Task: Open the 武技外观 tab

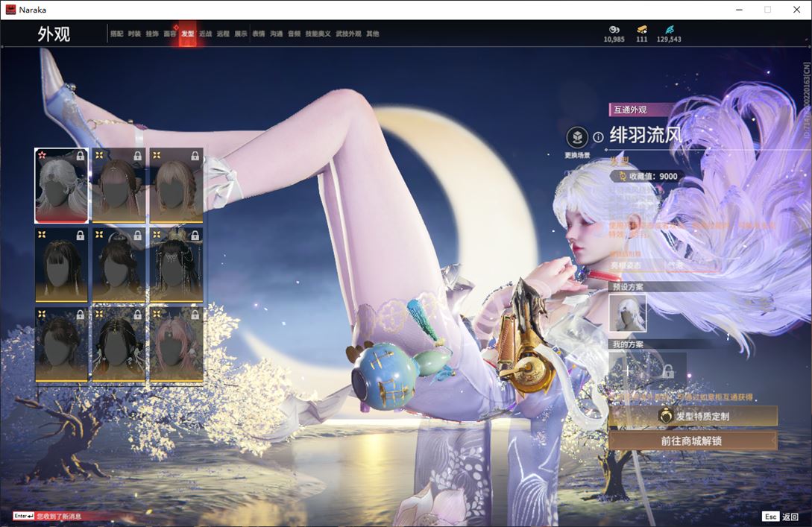Action: click(x=348, y=34)
